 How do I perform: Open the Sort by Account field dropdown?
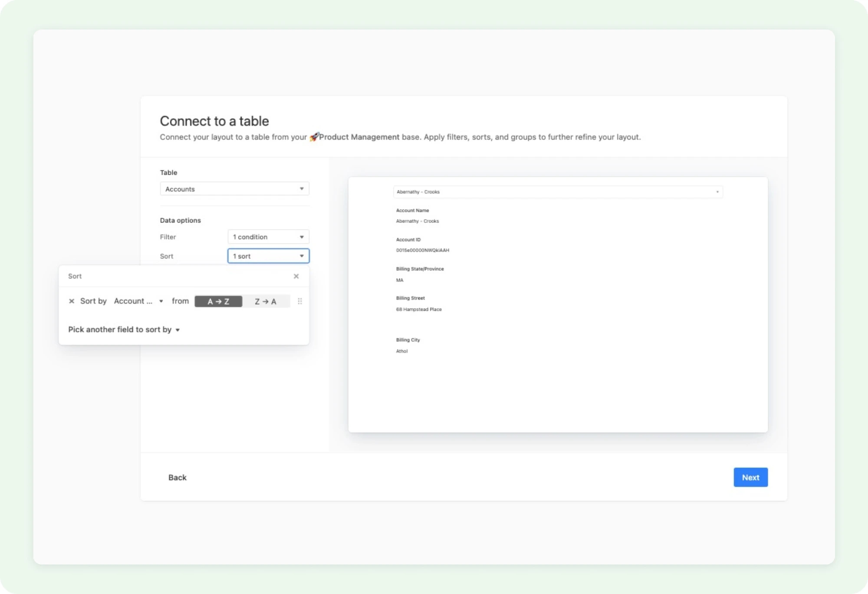coord(138,301)
